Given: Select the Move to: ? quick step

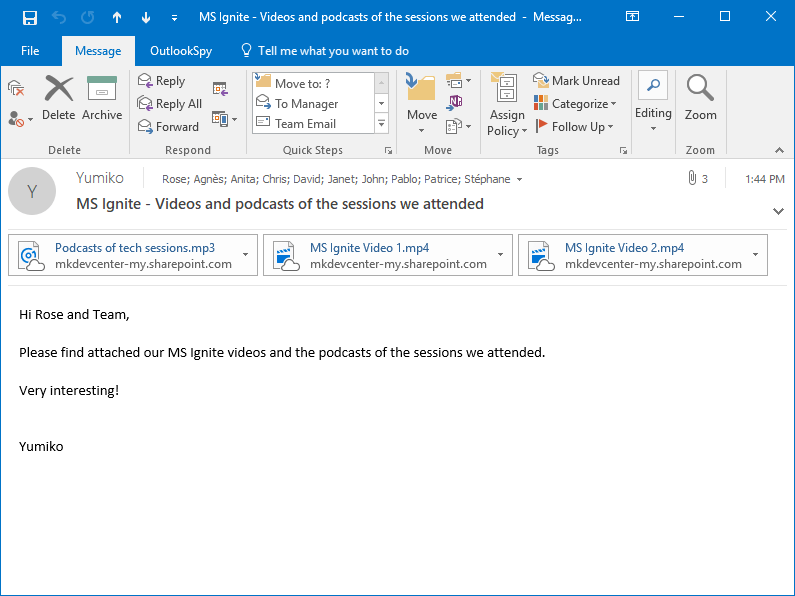Looking at the screenshot, I should 314,83.
